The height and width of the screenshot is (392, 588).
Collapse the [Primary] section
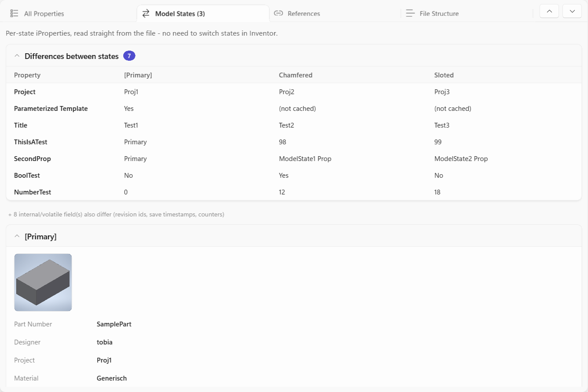[x=17, y=236]
